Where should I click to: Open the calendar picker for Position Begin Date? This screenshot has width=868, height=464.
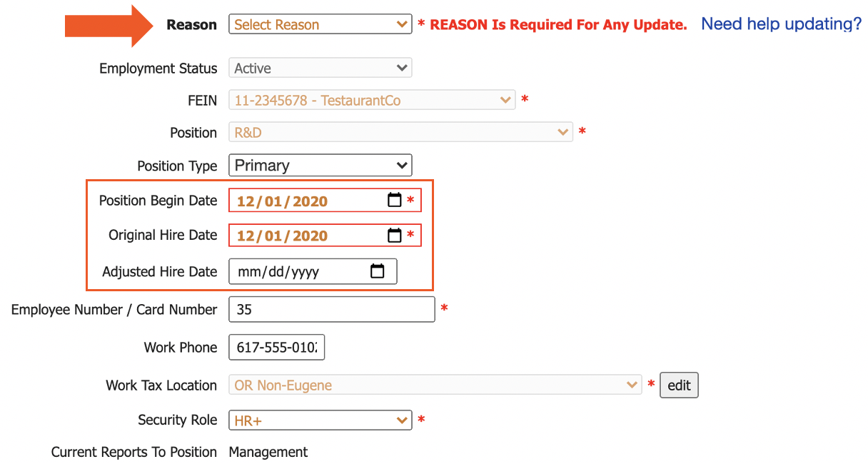395,201
